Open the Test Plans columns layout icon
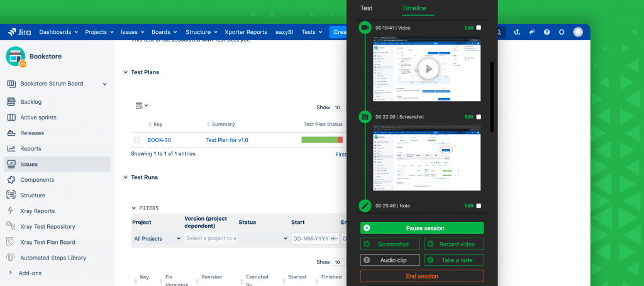This screenshot has width=644, height=286. 142,106
